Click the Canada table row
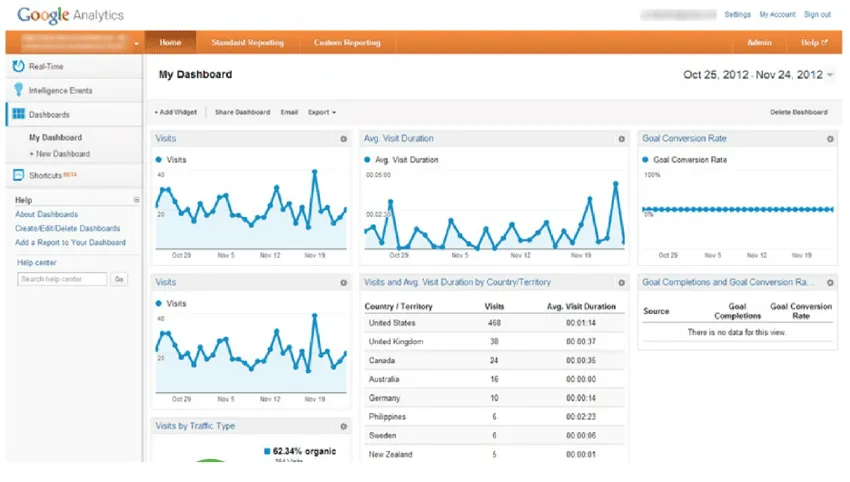 point(494,361)
